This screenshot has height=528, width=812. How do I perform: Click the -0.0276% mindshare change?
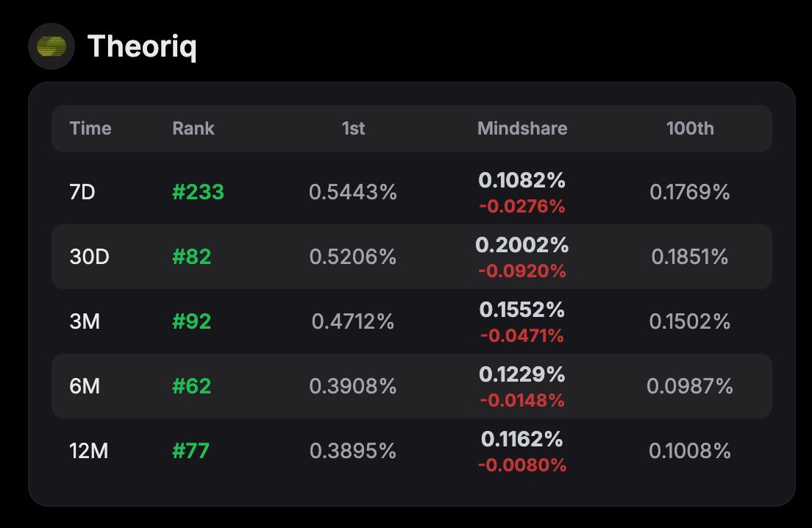(522, 207)
